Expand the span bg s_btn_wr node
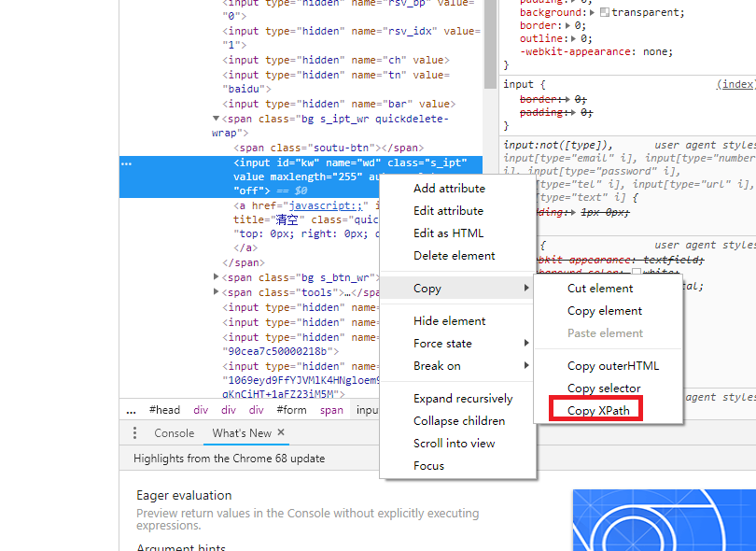The height and width of the screenshot is (551, 756). point(216,277)
